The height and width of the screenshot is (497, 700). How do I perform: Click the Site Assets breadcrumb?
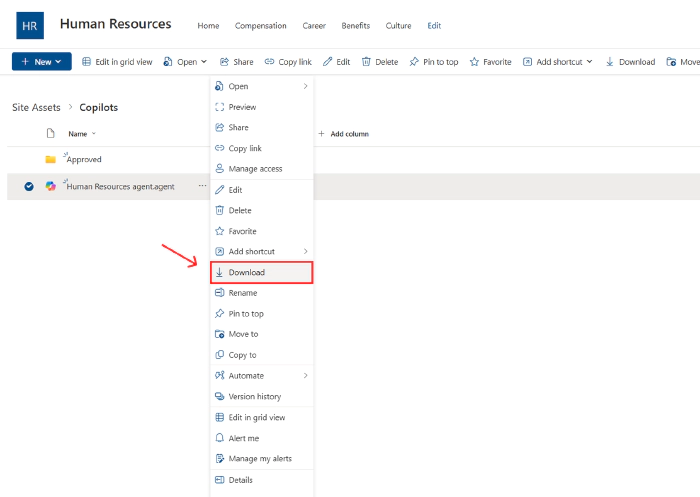click(36, 108)
